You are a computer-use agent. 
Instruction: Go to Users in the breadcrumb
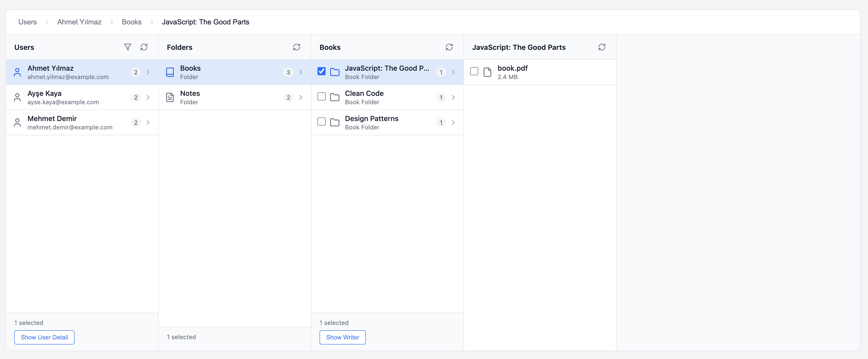28,22
